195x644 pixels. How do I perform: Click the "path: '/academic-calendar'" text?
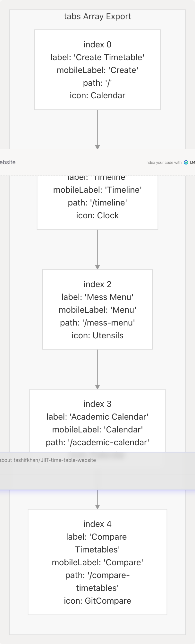coord(97,442)
